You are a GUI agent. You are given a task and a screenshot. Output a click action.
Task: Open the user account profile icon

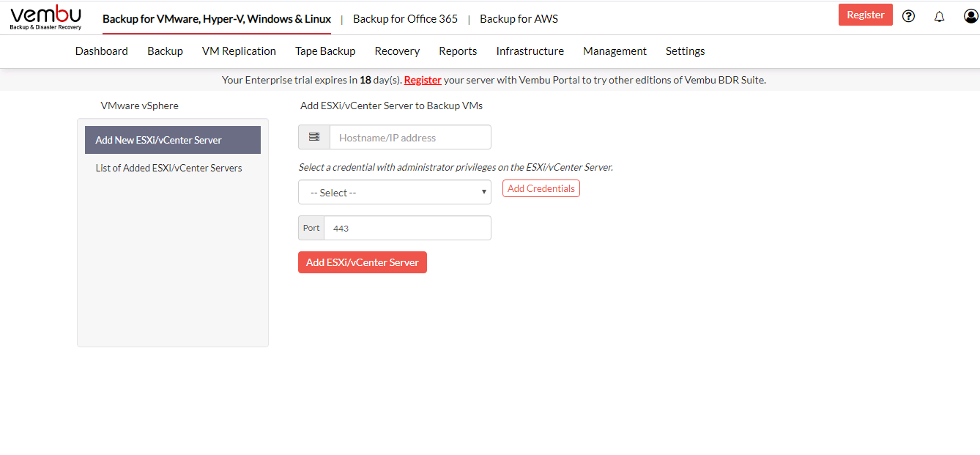970,16
